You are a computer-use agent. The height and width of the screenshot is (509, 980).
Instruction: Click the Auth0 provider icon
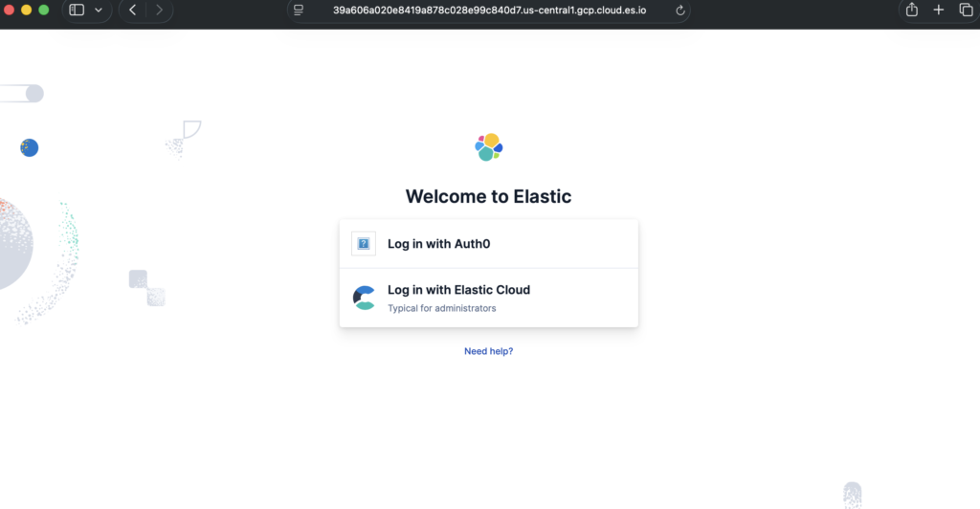point(364,244)
